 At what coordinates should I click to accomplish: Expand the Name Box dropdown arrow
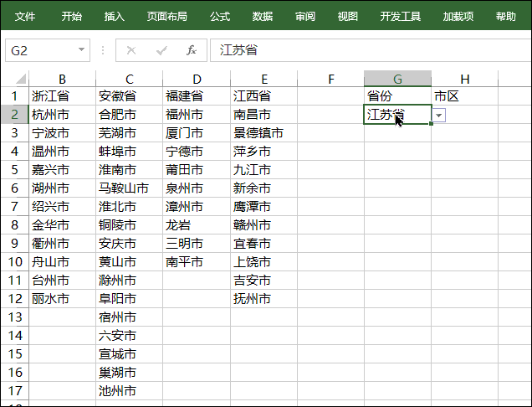(x=81, y=50)
